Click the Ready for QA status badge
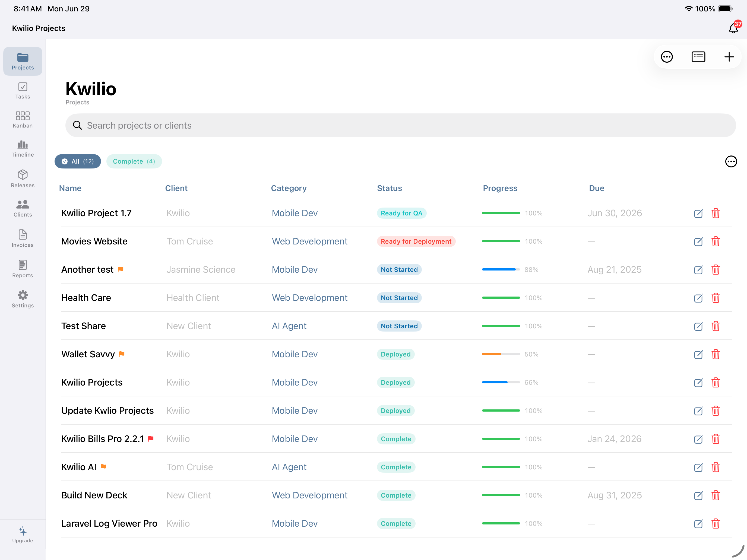 401,213
